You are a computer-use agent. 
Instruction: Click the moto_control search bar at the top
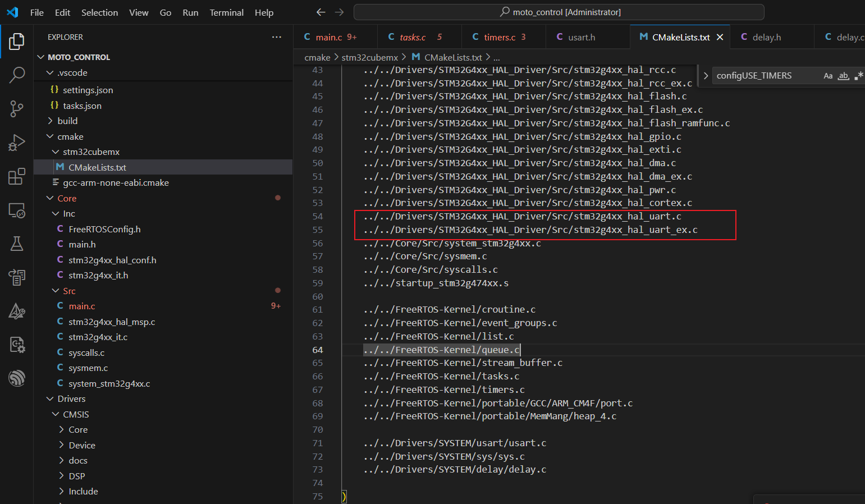[x=559, y=12]
